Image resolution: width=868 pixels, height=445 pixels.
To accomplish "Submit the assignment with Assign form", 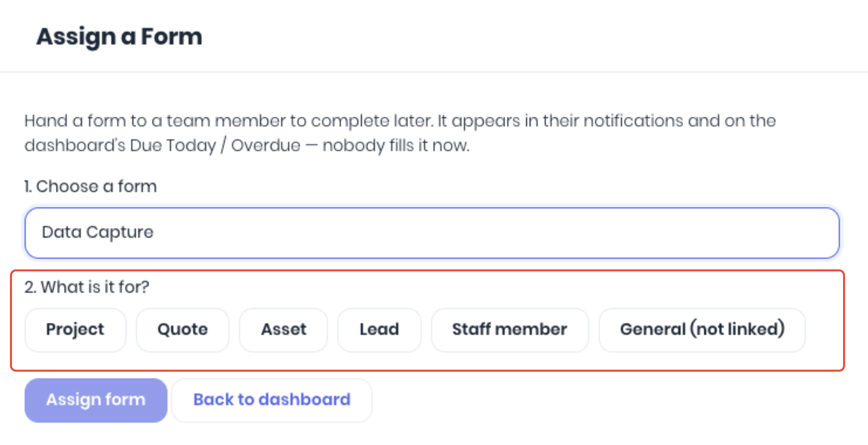I will tap(96, 400).
